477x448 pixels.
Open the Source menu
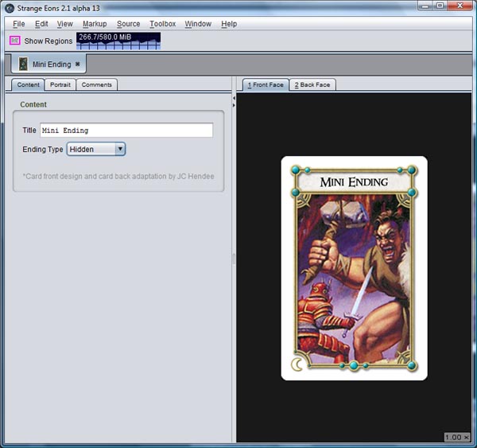pyautogui.click(x=128, y=24)
